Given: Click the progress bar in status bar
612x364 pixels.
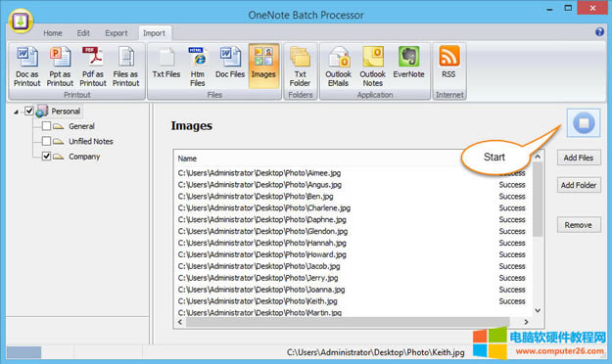Looking at the screenshot, I should coord(24,352).
